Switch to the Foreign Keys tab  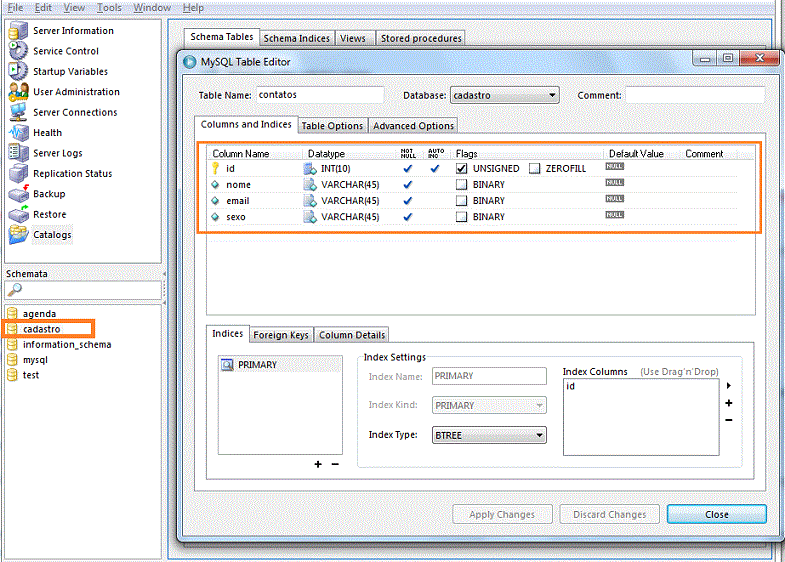[x=281, y=335]
